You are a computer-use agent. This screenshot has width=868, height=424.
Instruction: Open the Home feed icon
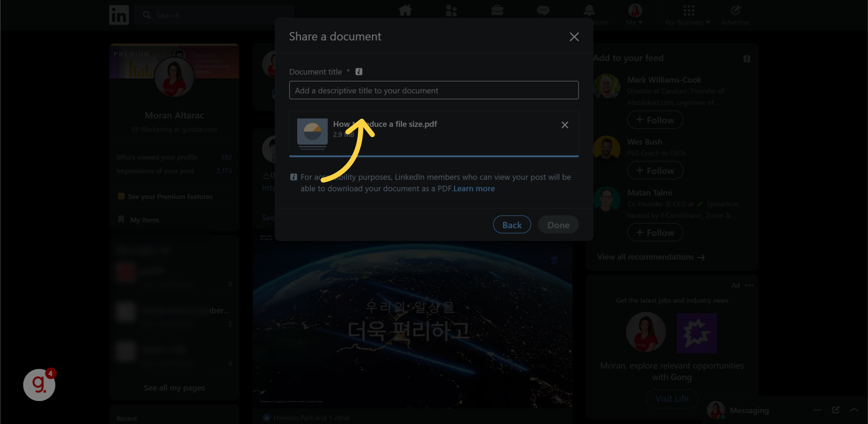(x=405, y=10)
